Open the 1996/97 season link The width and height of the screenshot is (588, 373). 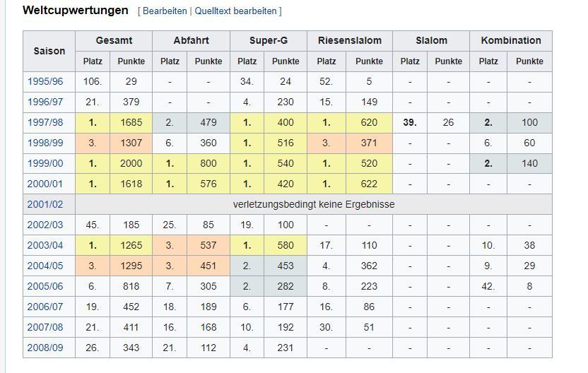pyautogui.click(x=45, y=102)
